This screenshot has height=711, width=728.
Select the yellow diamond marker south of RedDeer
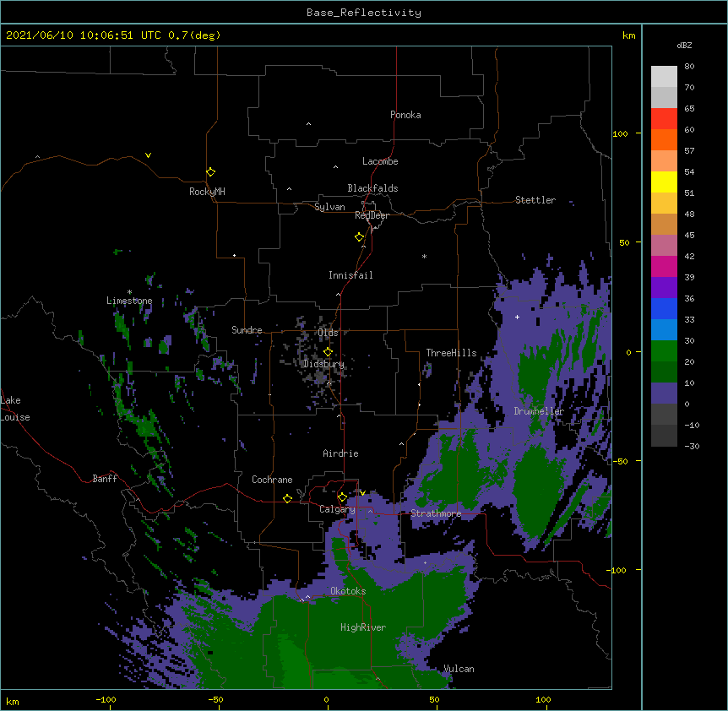click(x=359, y=237)
